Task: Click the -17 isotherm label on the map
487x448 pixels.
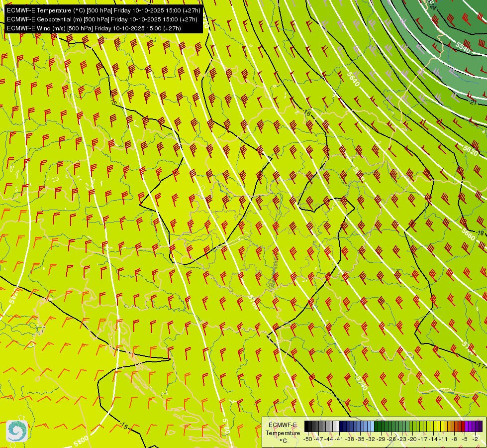Action: (x=482, y=365)
